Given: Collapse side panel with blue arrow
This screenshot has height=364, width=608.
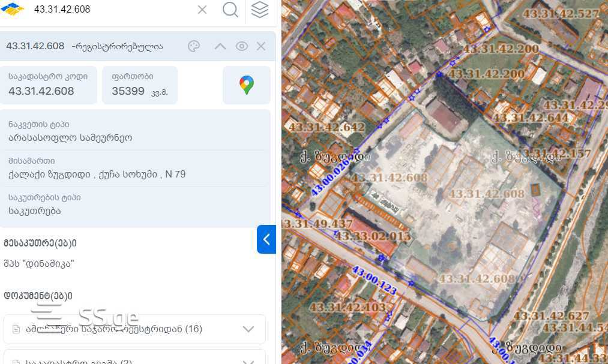Looking at the screenshot, I should pos(266,239).
